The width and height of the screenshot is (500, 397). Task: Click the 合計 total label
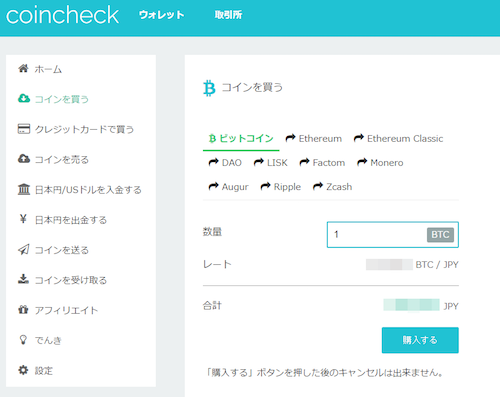[212, 305]
